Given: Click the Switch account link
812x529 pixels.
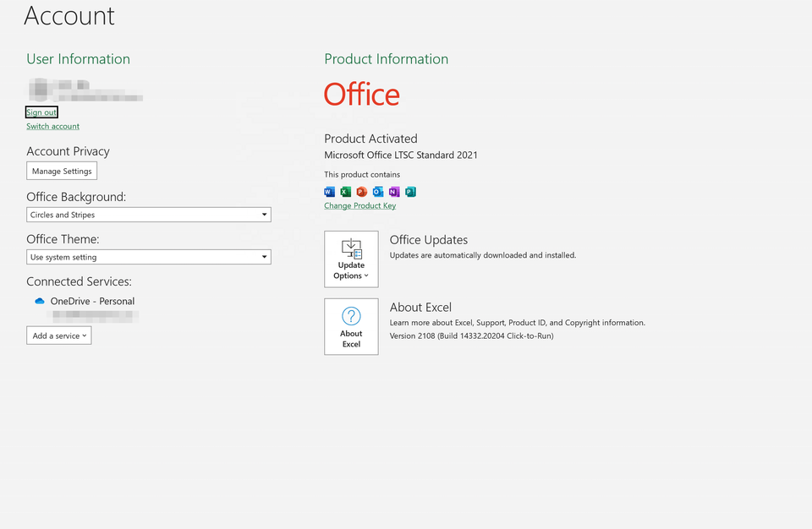Looking at the screenshot, I should (52, 127).
